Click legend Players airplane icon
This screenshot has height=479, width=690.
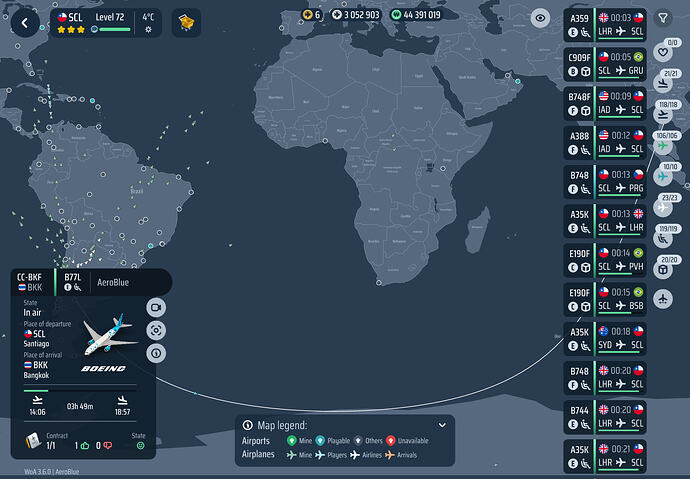pos(320,455)
